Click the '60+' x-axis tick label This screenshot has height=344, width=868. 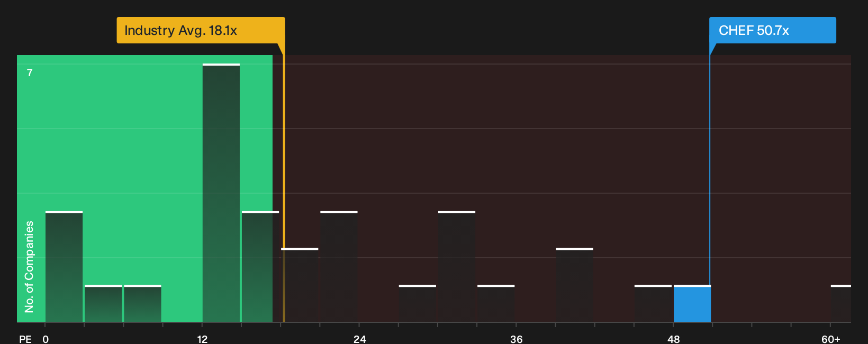coord(831,339)
